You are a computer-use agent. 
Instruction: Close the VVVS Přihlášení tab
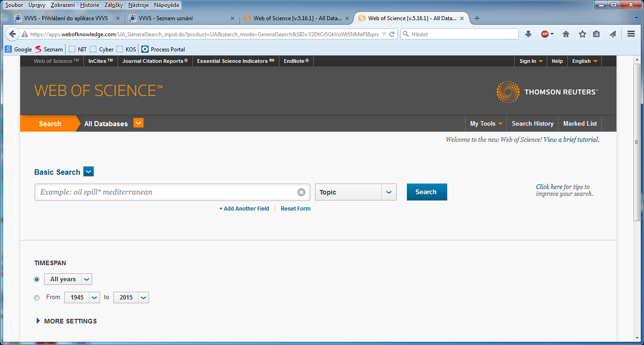point(118,18)
